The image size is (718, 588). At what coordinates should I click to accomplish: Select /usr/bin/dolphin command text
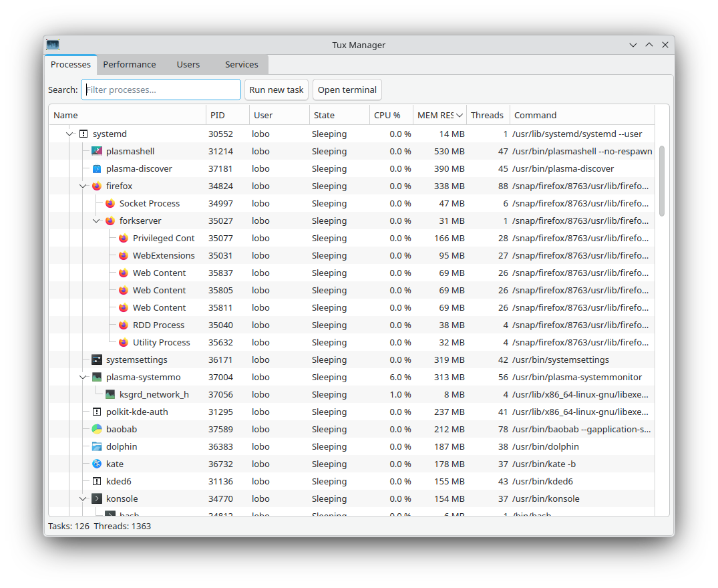pyautogui.click(x=546, y=446)
